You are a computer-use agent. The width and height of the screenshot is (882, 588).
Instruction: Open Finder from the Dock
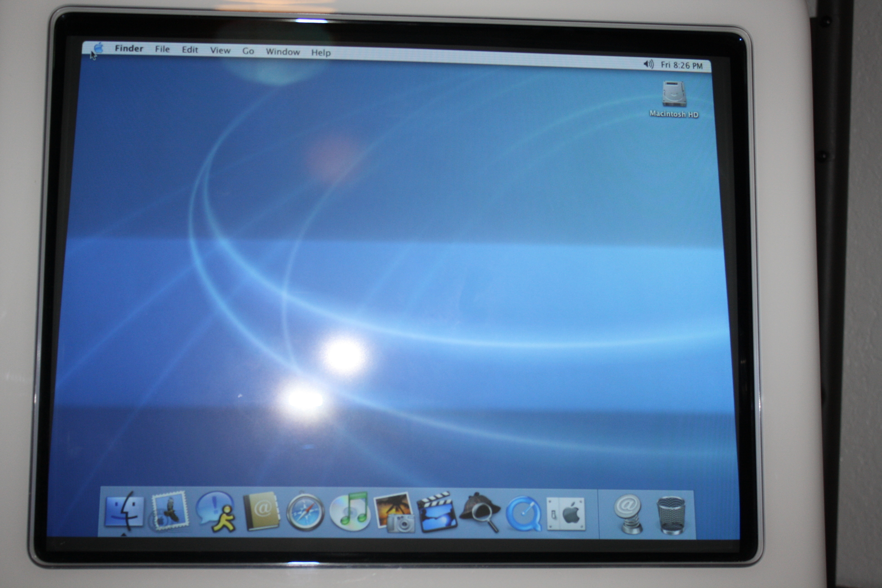(124, 511)
